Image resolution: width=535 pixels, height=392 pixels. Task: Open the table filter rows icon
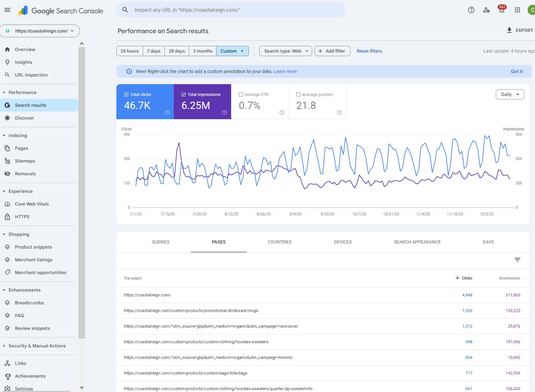click(x=517, y=260)
